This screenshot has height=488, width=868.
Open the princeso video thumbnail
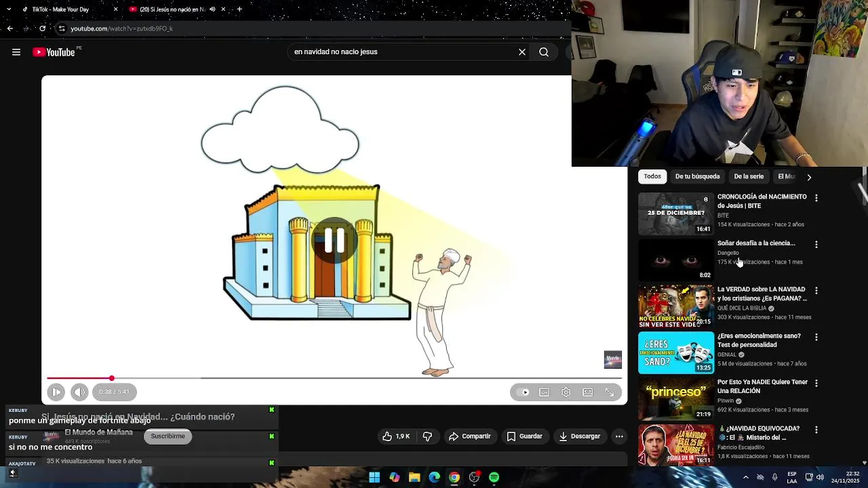[676, 399]
